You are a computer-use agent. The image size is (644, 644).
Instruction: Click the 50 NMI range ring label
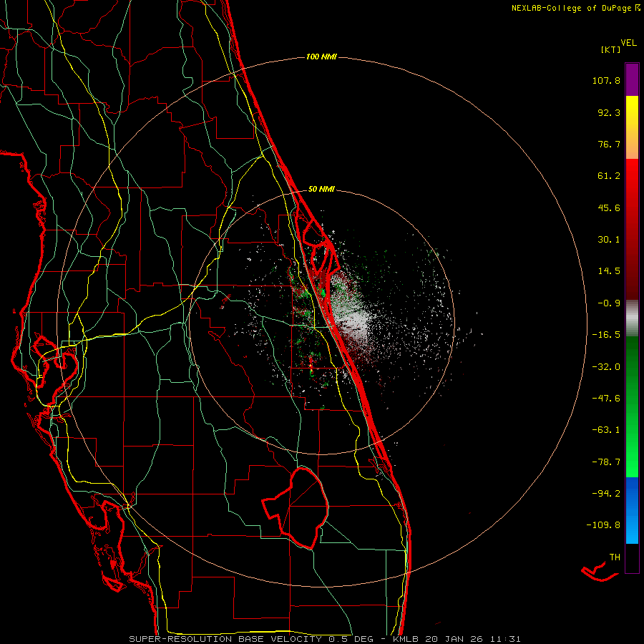pyautogui.click(x=321, y=189)
